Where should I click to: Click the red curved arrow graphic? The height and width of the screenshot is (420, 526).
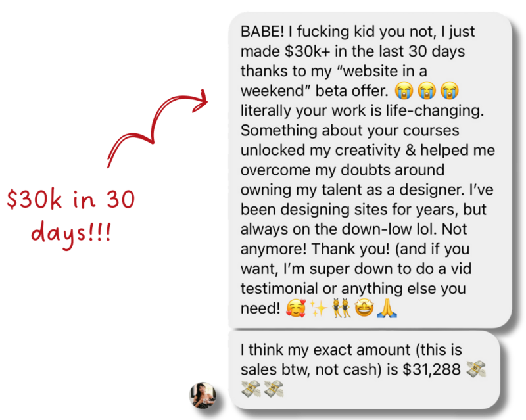[157, 128]
